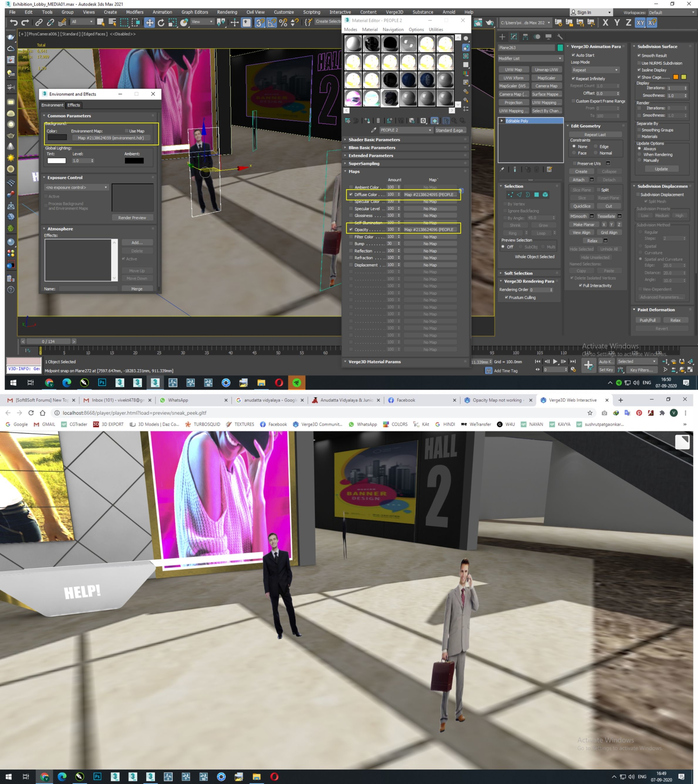Screen dimensions: 698x784
Task: Open Navigation menu in Material Editor
Action: coord(393,29)
